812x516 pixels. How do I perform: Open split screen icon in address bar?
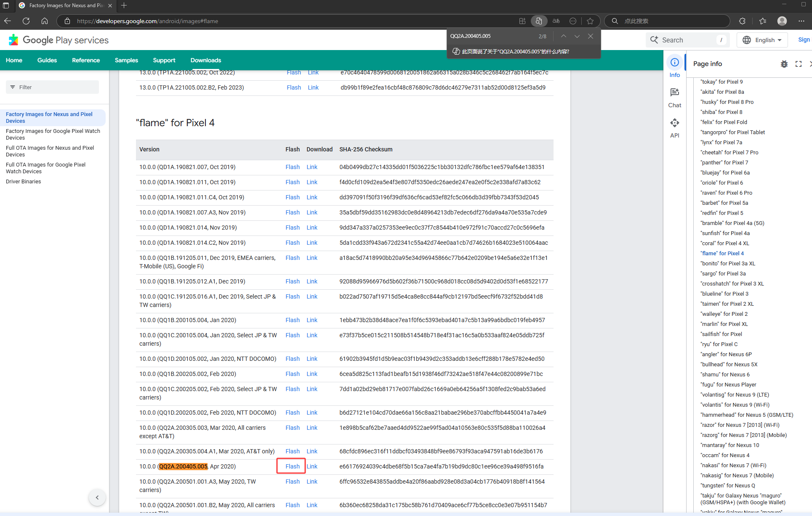(x=522, y=21)
